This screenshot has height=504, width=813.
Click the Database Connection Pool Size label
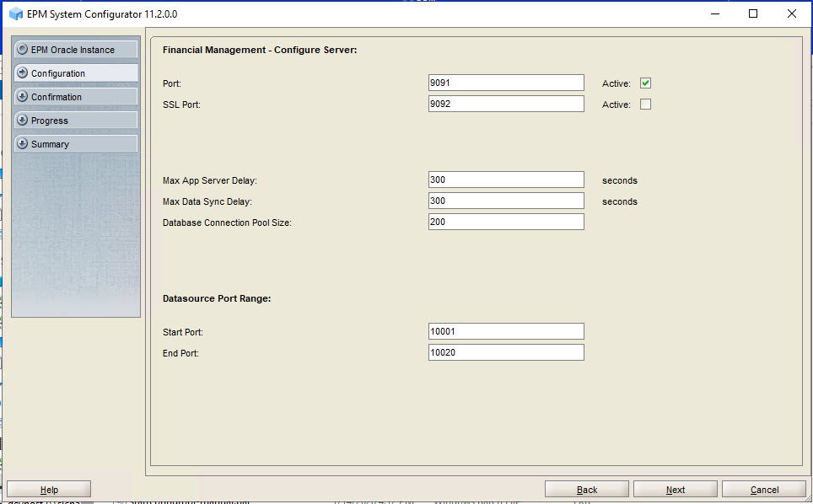tap(227, 223)
